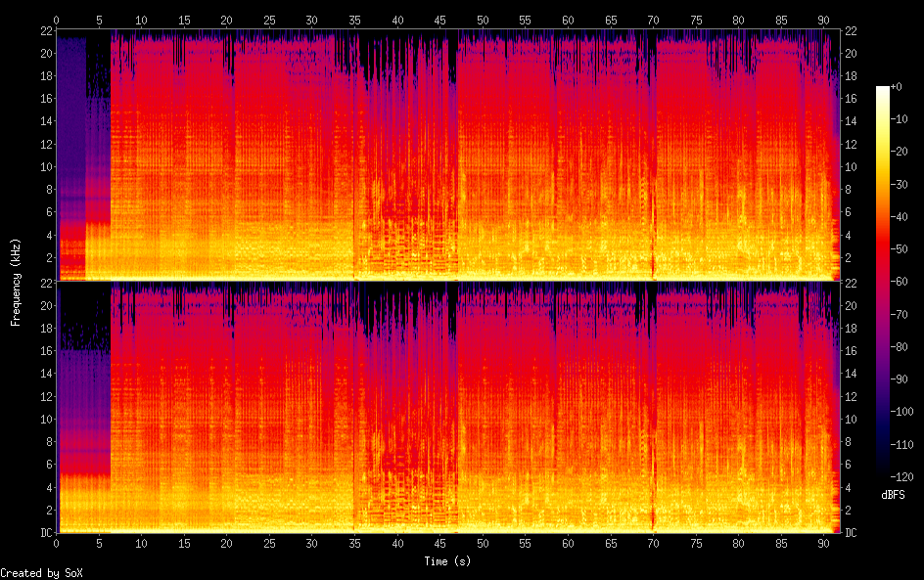Click the 'dBFS' label under the color scale
The image size is (924, 580).
pyautogui.click(x=893, y=496)
